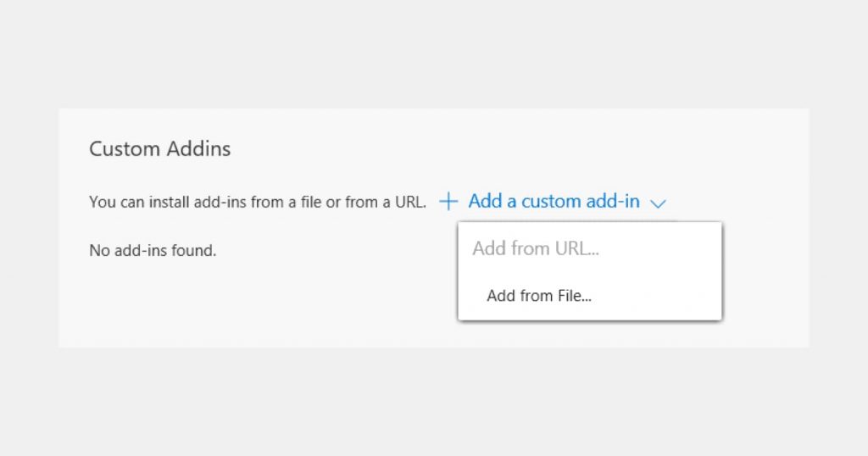Select Add from URL... in the menu
The width and height of the screenshot is (868, 456).
pyautogui.click(x=536, y=249)
